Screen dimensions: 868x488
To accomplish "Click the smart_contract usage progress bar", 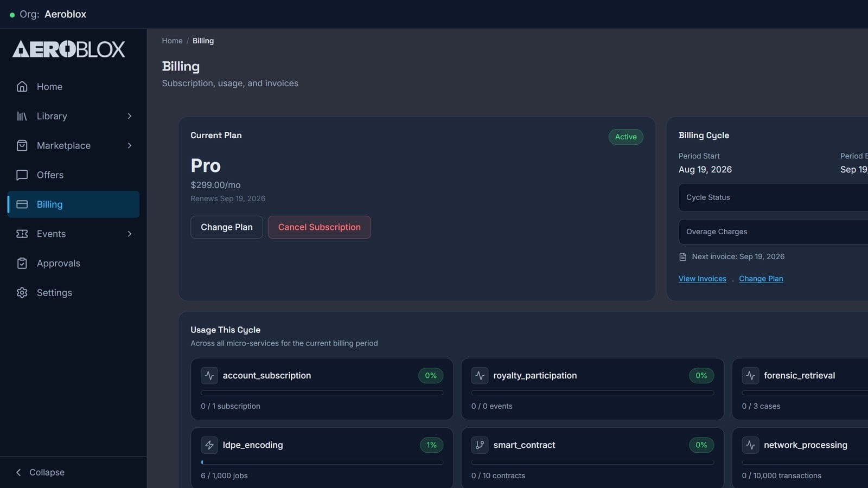I will click(x=592, y=463).
